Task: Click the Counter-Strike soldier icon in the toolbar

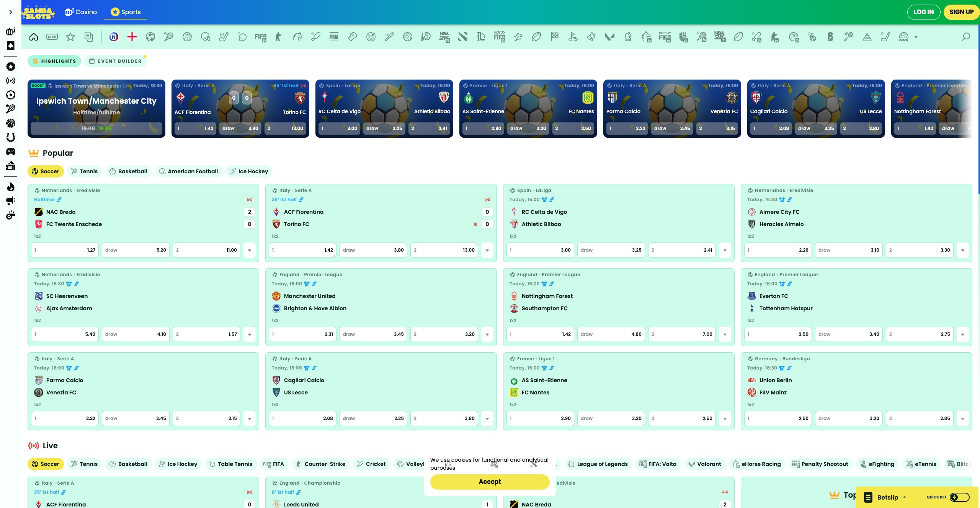Action: click(x=279, y=37)
